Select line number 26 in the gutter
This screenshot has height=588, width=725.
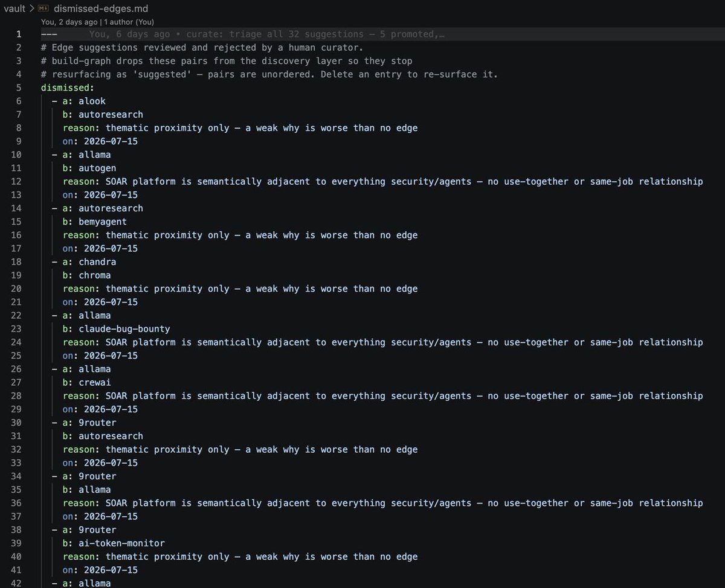tap(17, 369)
